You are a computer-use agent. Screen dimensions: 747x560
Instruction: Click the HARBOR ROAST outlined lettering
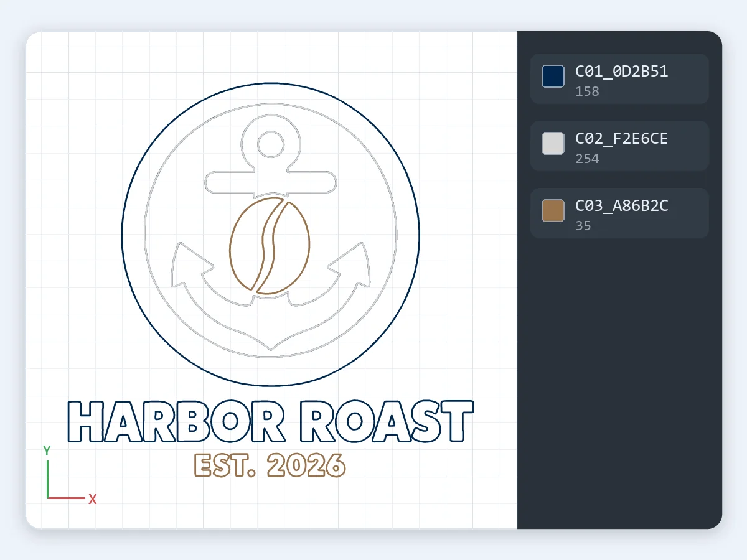(270, 421)
